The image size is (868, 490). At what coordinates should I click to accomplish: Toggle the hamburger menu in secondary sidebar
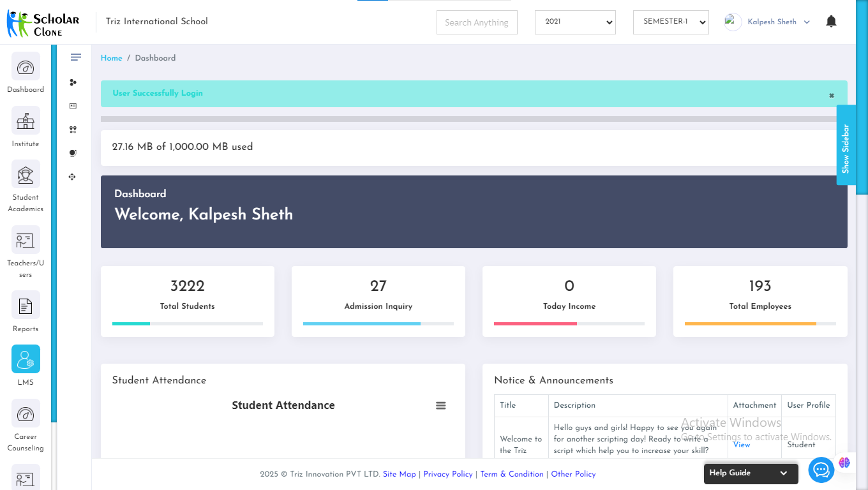pyautogui.click(x=76, y=57)
